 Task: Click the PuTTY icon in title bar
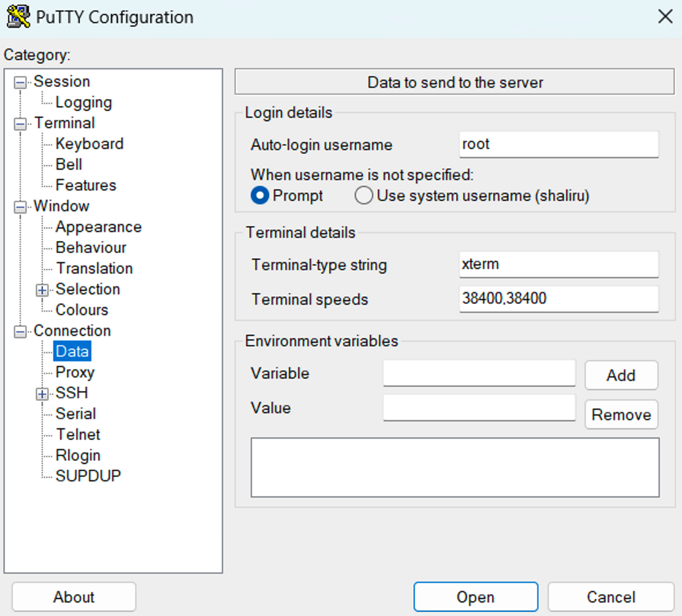(18, 17)
